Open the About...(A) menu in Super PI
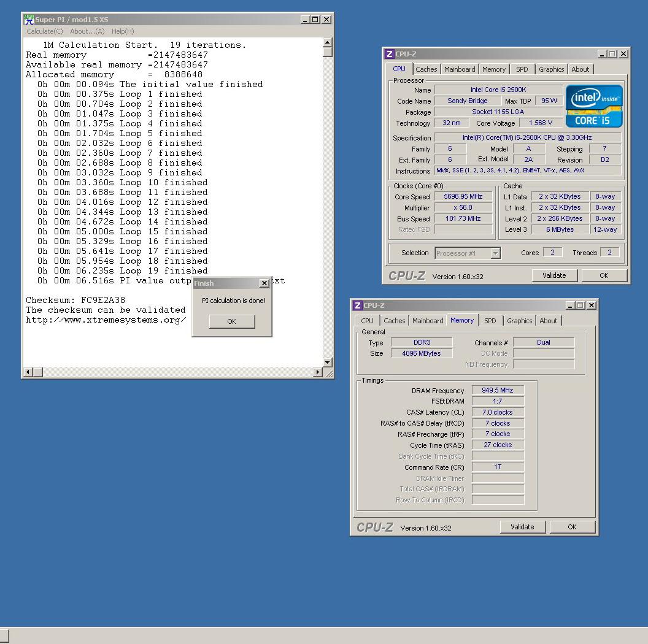The width and height of the screenshot is (648, 644). tap(87, 31)
